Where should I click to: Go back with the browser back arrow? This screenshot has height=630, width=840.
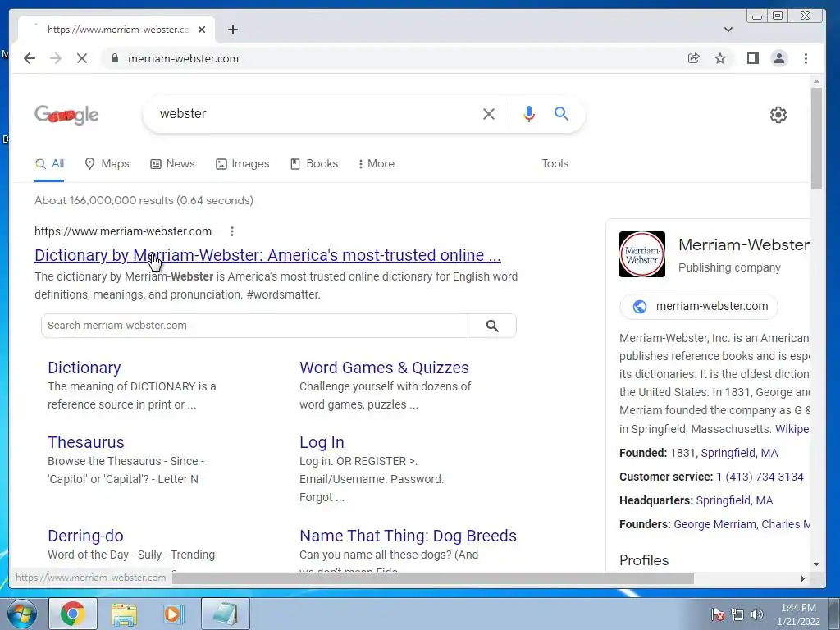[x=30, y=58]
